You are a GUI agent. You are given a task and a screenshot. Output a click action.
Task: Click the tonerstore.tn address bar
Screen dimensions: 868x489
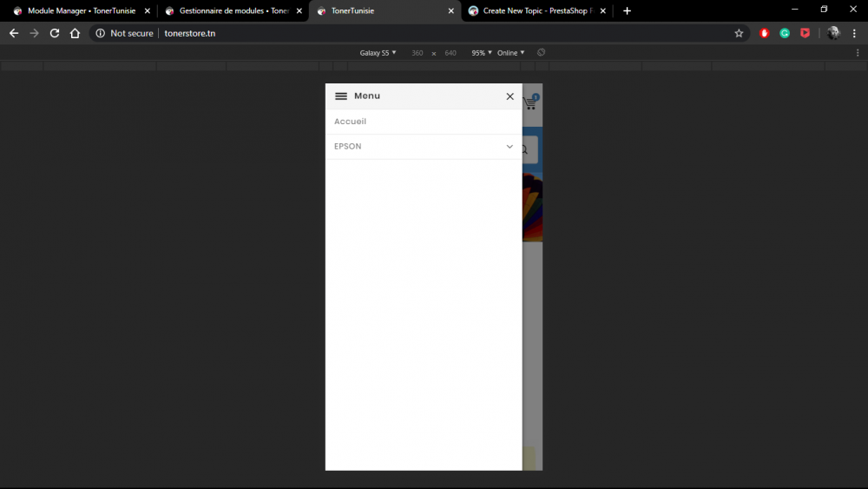pyautogui.click(x=190, y=33)
